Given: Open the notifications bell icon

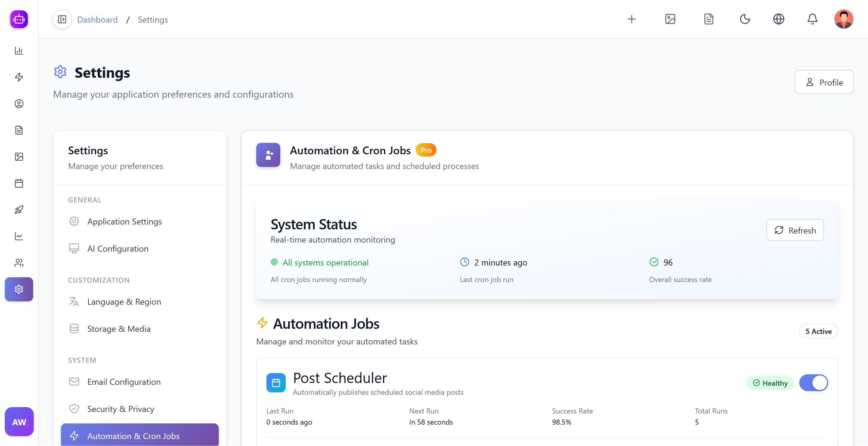Looking at the screenshot, I should 813,19.
